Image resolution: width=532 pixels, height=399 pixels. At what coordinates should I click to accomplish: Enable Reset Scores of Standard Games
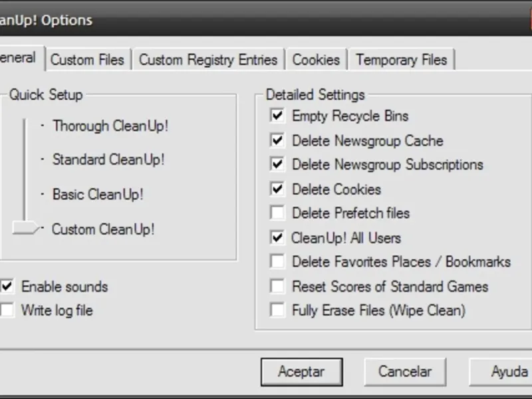(x=277, y=286)
